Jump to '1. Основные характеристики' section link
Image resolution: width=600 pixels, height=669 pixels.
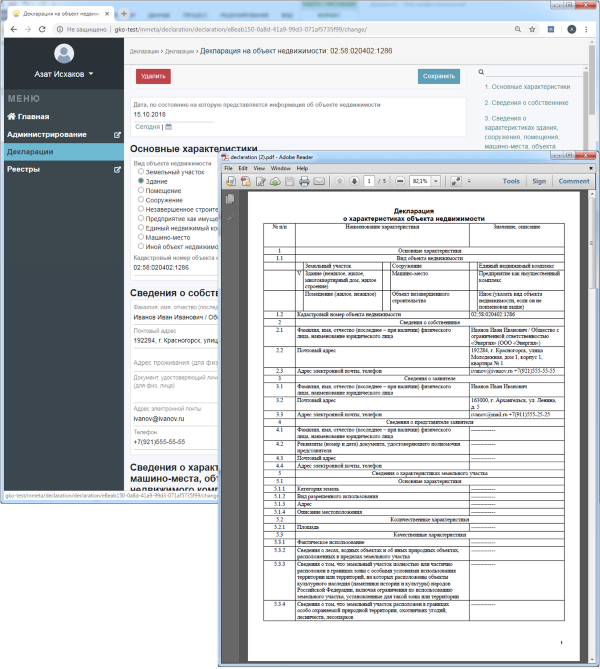[527, 87]
